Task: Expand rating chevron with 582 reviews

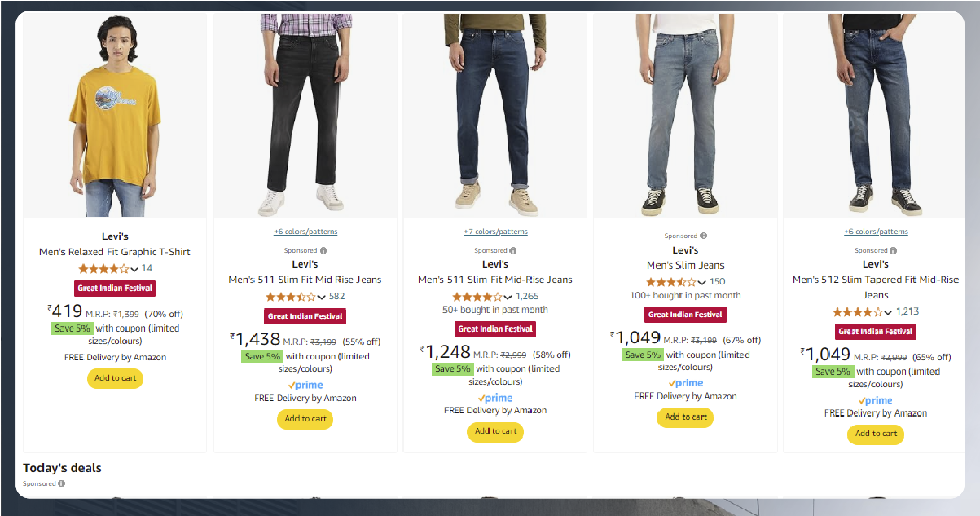Action: [x=322, y=297]
